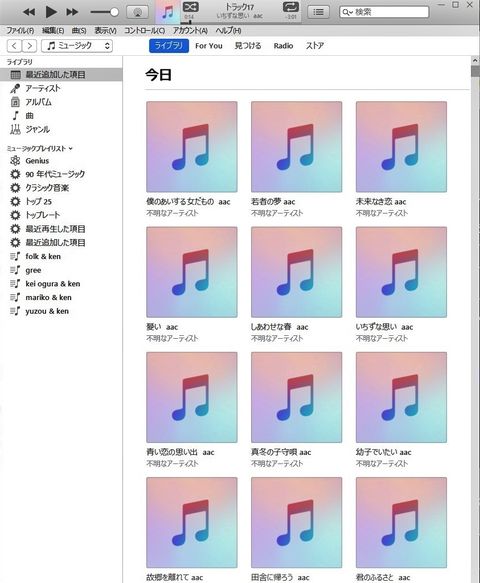
Task: Open the Up Next list button
Action: tap(318, 12)
